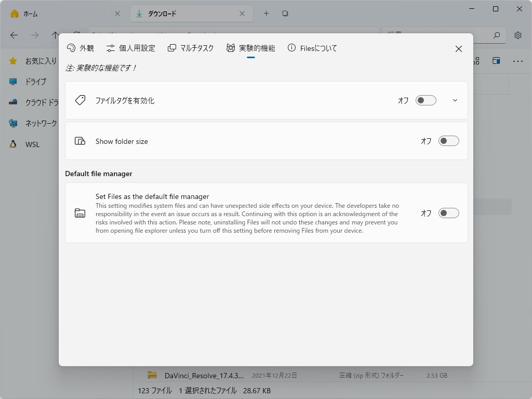
Task: Close the settings dialog
Action: click(x=459, y=48)
